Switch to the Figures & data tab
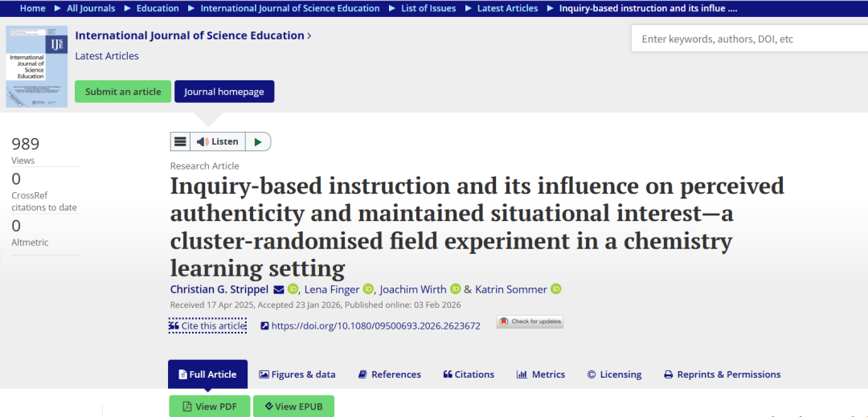868x417 pixels. pos(297,374)
